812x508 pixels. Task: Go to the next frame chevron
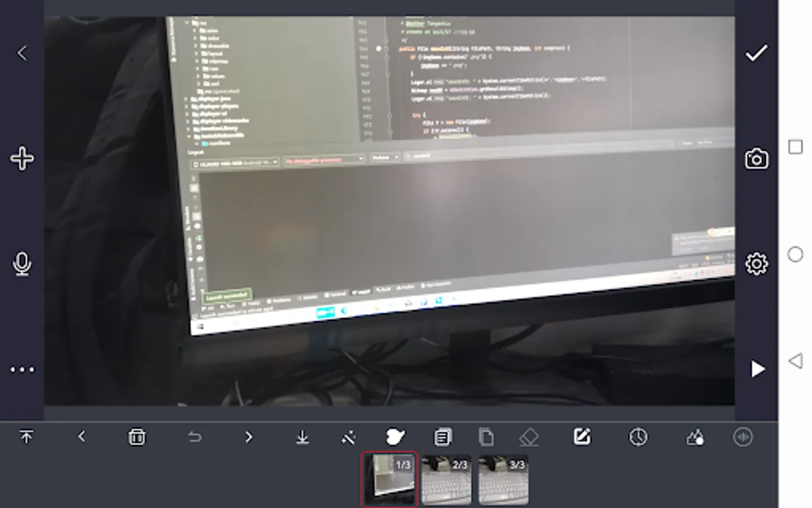pyautogui.click(x=249, y=437)
